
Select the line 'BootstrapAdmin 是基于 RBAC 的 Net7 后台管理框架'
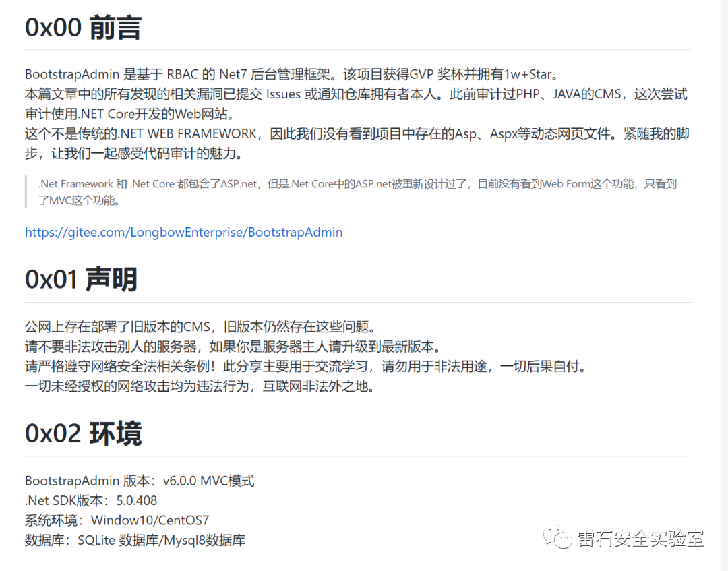(293, 74)
